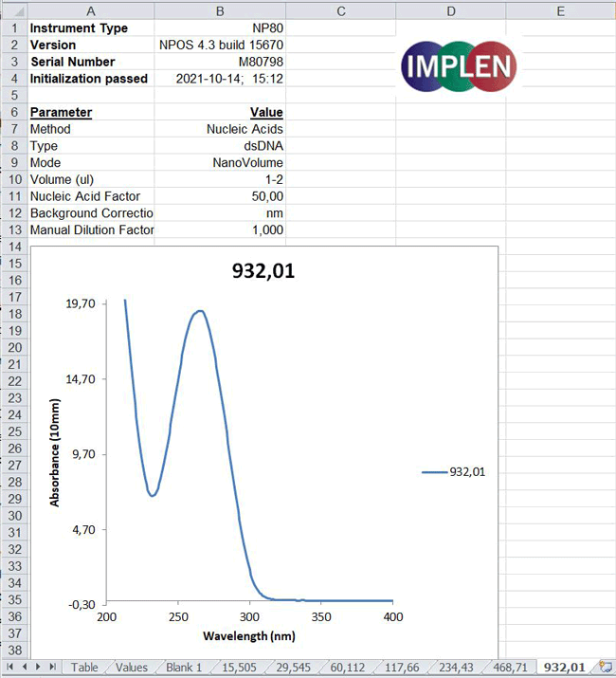Click the 19,70 y-axis label
This screenshot has height=678, width=616.
[x=81, y=303]
